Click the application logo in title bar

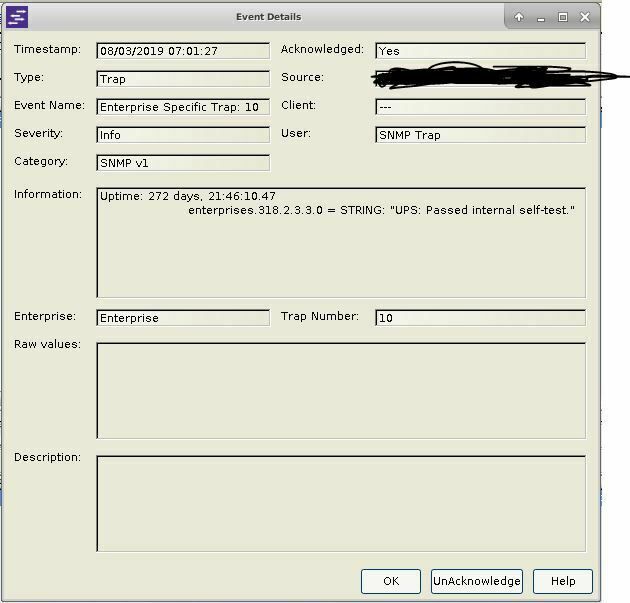click(x=17, y=17)
